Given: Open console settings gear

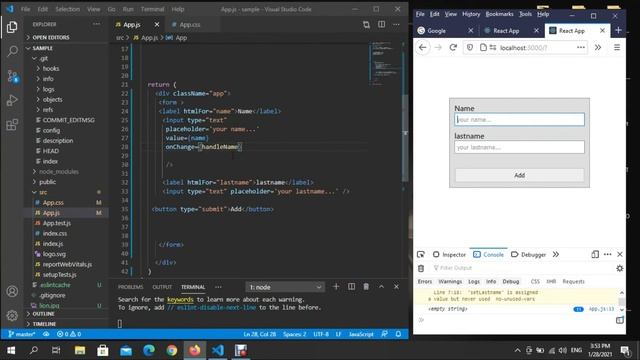Looking at the screenshot, I should (620, 268).
